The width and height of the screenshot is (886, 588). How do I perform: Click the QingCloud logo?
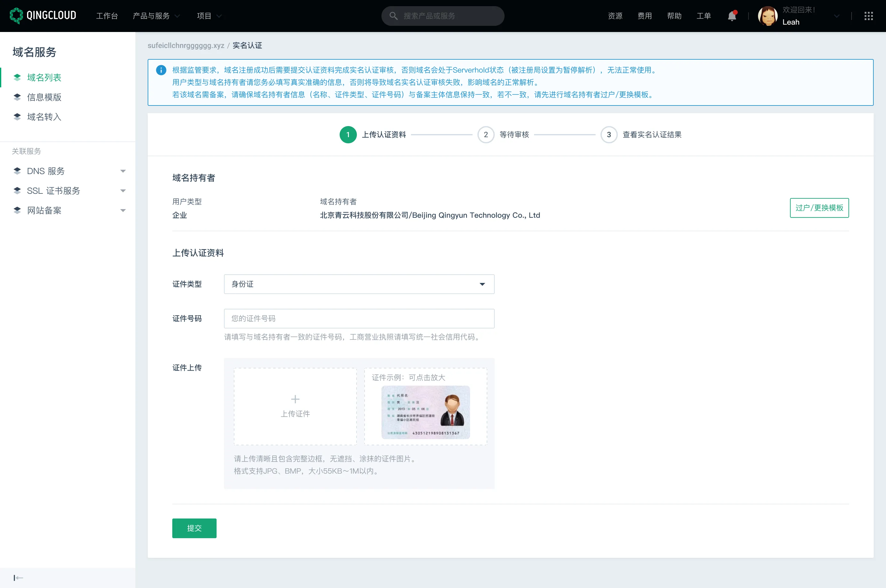tap(43, 15)
